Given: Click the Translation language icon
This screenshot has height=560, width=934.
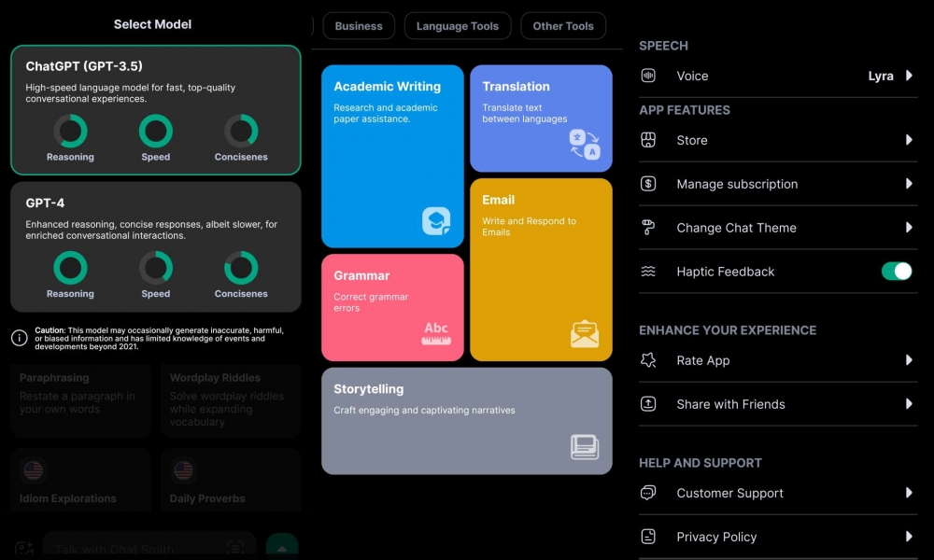Looking at the screenshot, I should point(585,144).
